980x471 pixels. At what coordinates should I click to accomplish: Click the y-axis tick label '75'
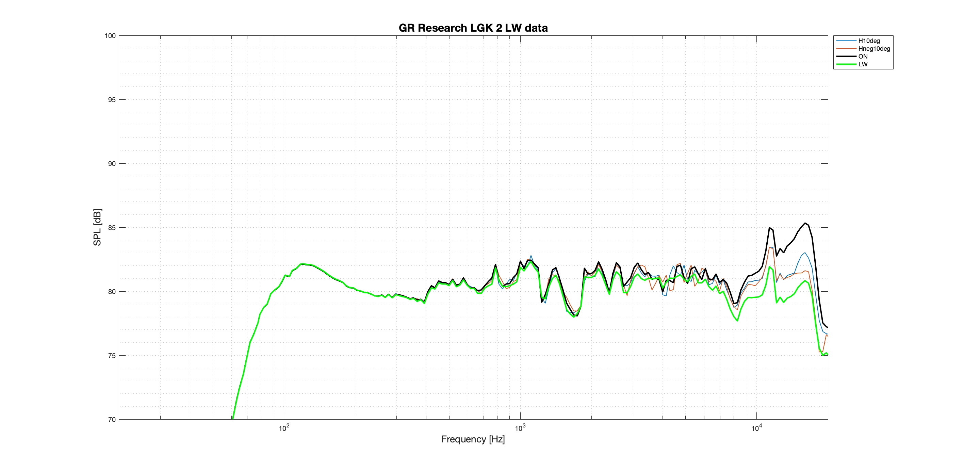click(112, 355)
